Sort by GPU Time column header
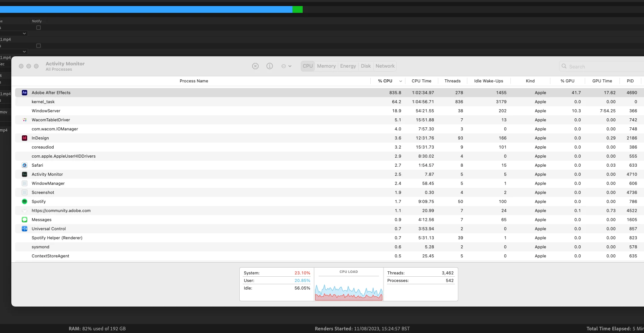Screen dimensions: 644x333 pos(602,81)
